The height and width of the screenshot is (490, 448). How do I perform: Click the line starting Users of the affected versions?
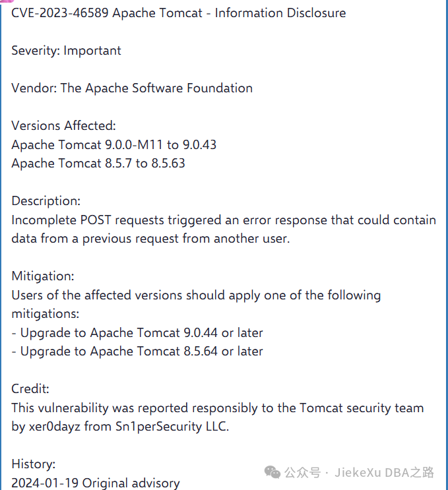[x=196, y=295]
